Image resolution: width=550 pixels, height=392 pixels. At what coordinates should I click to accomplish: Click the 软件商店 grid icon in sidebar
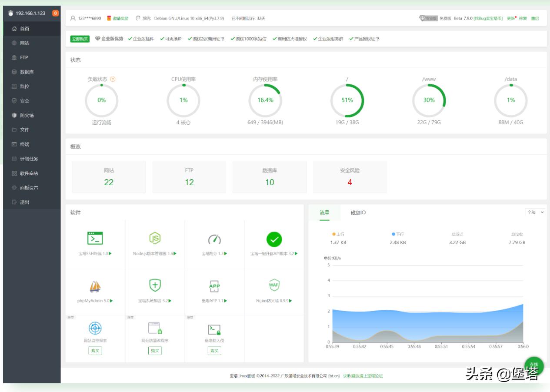coord(14,173)
